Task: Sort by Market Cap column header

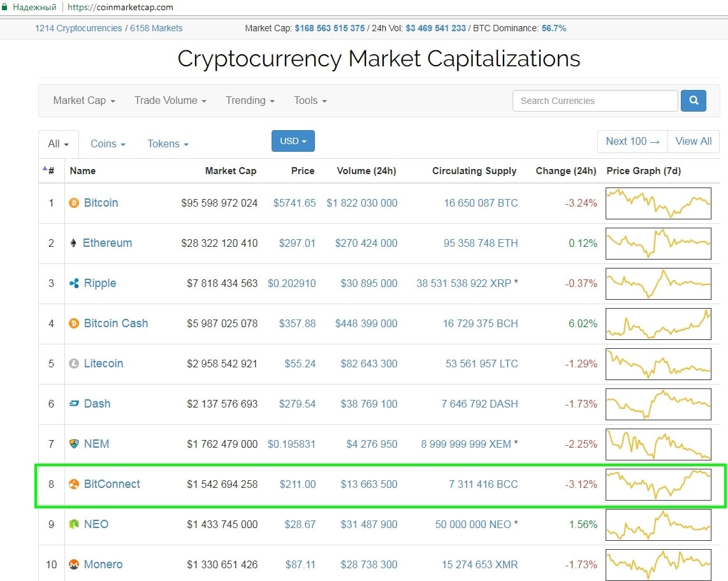Action: coord(231,171)
